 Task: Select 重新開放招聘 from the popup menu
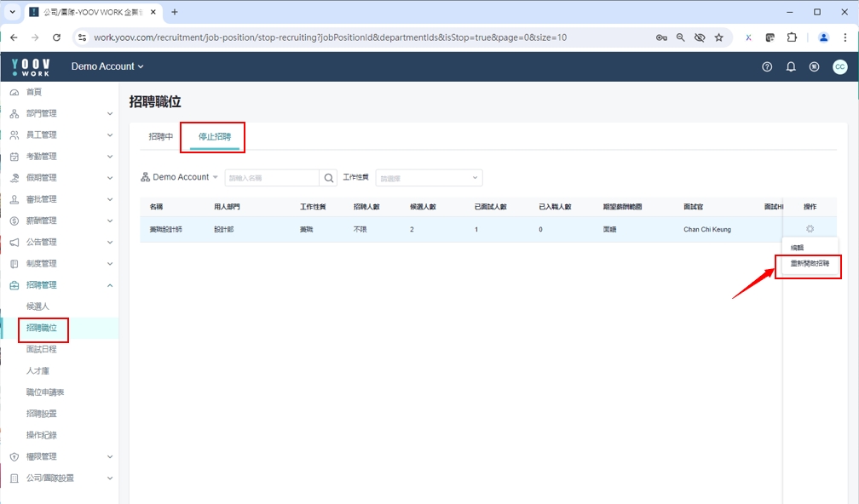(x=810, y=264)
